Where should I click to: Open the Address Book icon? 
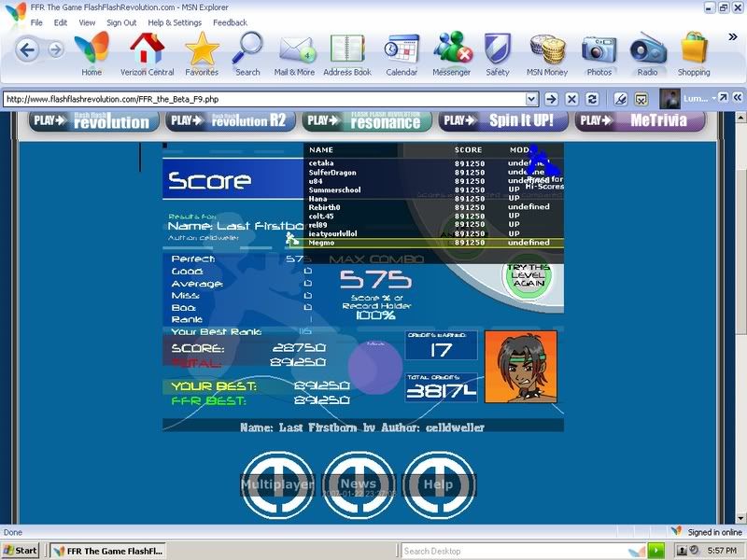pyautogui.click(x=346, y=49)
